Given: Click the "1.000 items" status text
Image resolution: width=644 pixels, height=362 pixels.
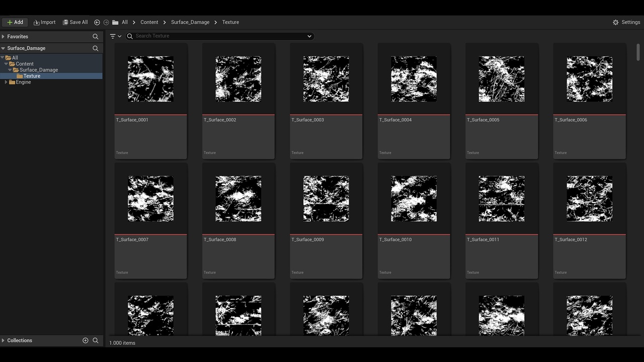Looking at the screenshot, I should coord(122,343).
